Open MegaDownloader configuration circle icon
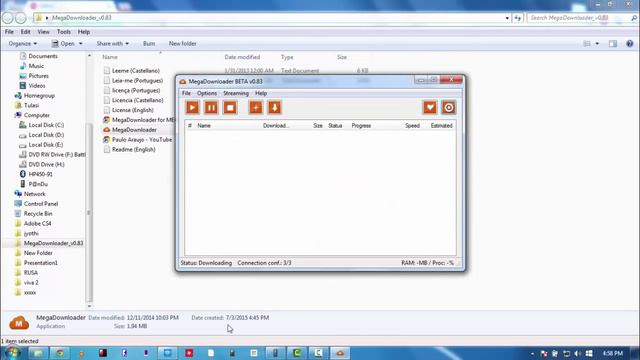The height and width of the screenshot is (360, 640). (x=449, y=108)
